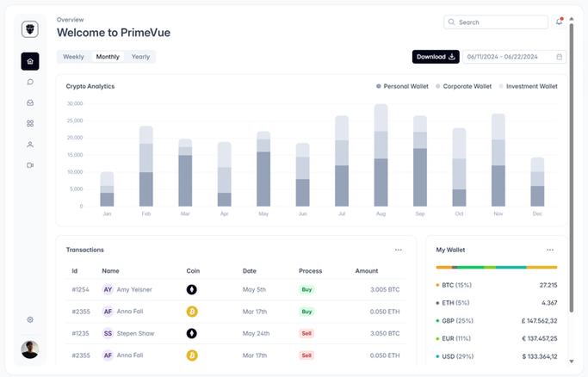Toggle Investment Wallet legend series
Screen dimensions: 588x377
[528, 86]
